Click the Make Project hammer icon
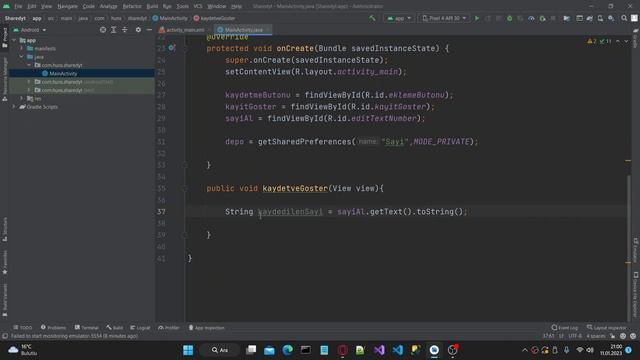Viewport: 640px width, 360px height. (x=372, y=18)
